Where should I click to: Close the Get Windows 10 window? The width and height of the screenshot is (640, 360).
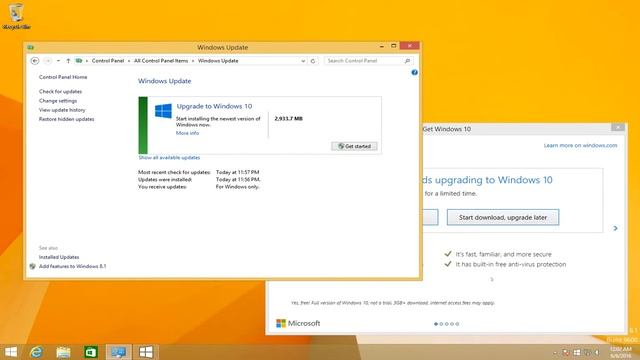tap(618, 128)
